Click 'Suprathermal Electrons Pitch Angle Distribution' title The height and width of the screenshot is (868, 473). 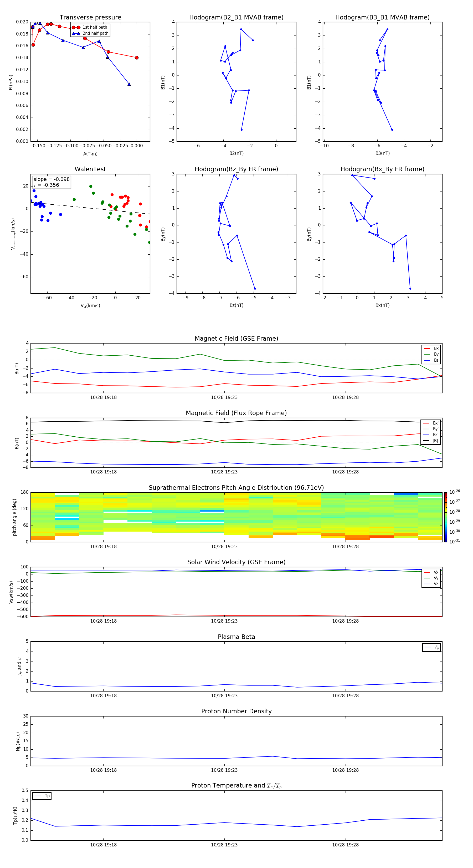236,488
